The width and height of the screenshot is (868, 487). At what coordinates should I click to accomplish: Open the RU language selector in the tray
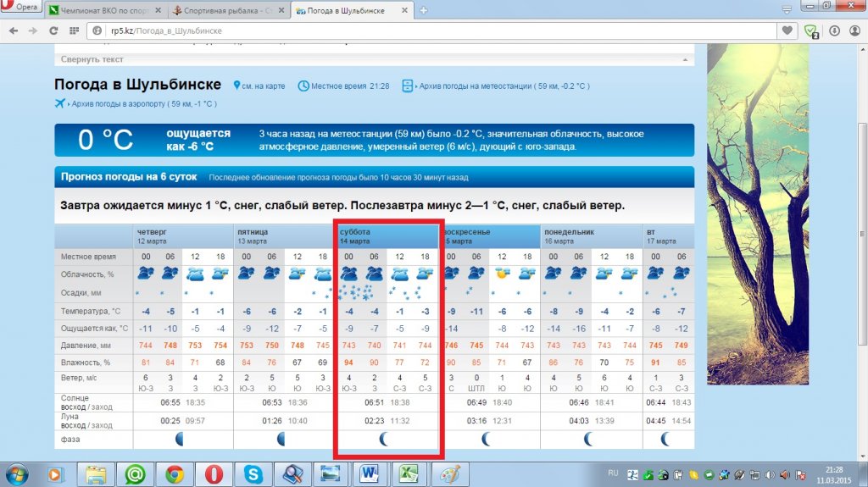tap(613, 473)
